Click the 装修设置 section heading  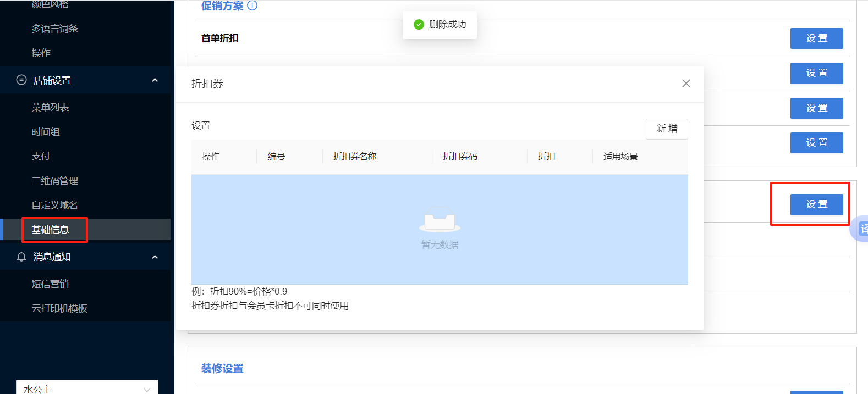(222, 369)
